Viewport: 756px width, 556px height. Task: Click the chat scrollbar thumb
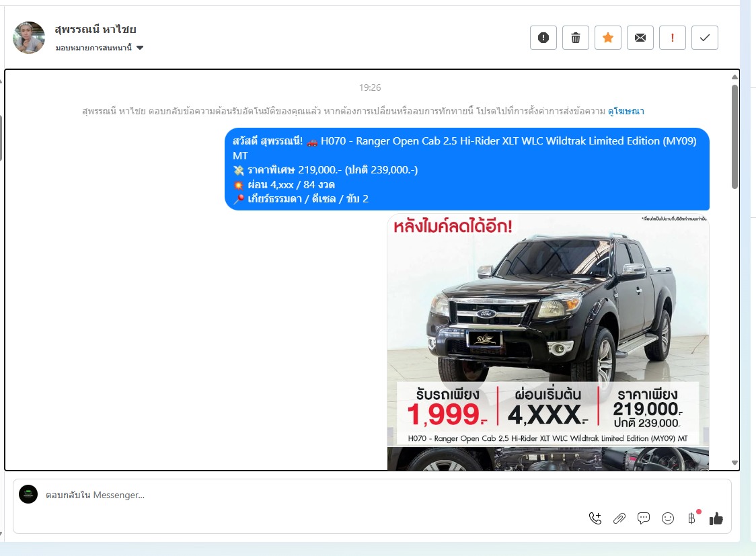[x=734, y=137]
